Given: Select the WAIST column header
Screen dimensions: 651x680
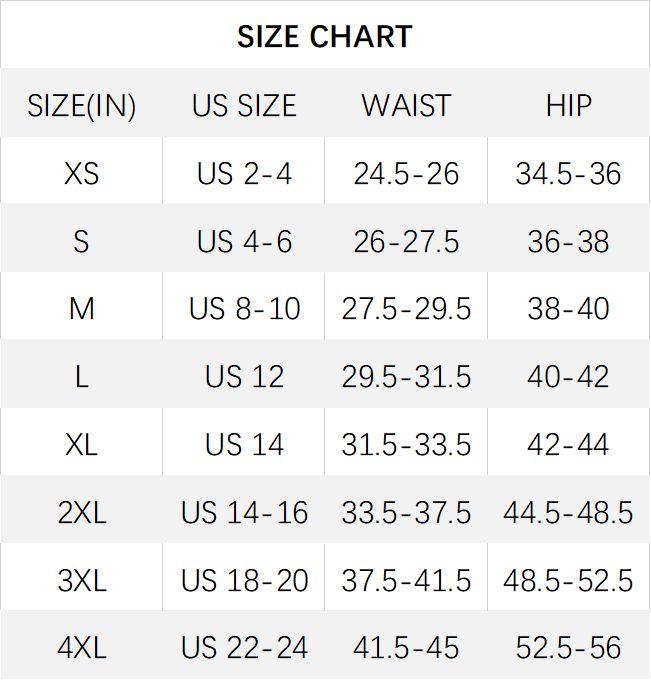Looking at the screenshot, I should 406,106.
